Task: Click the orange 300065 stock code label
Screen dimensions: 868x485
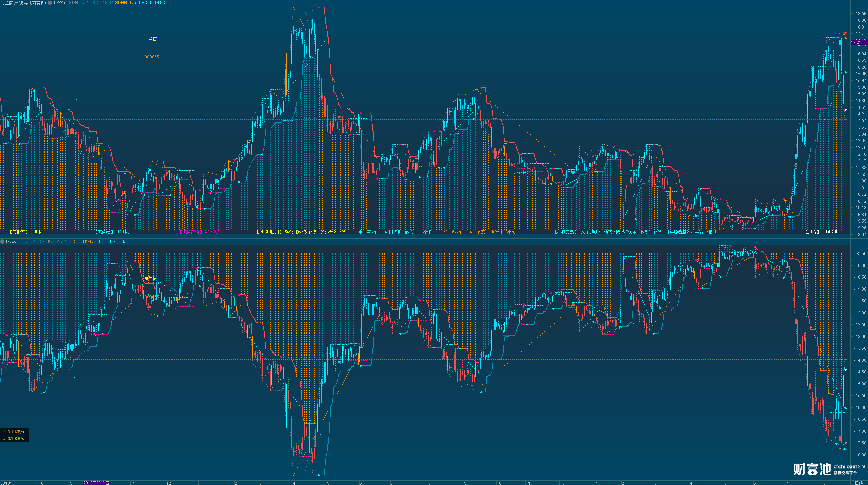Action: [x=152, y=57]
